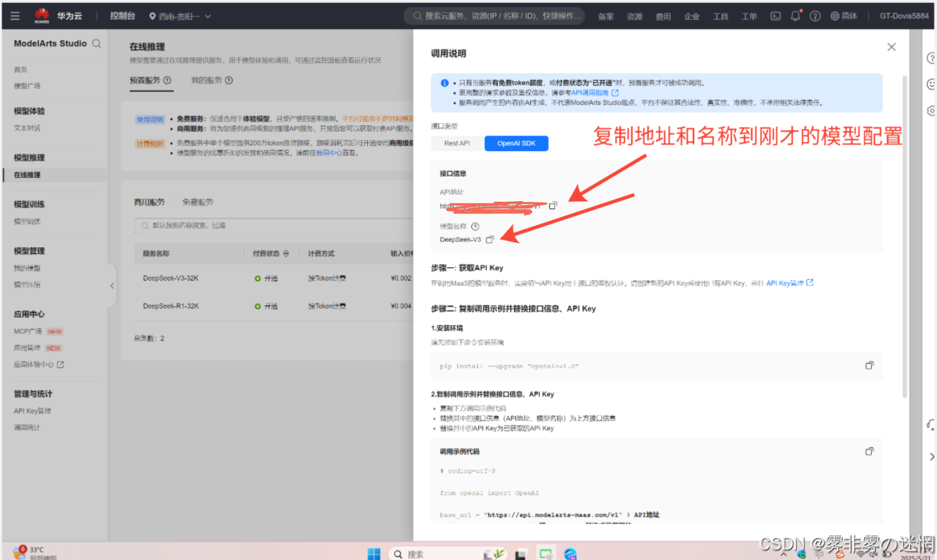Click the search icon beside ModelArts Studio

pos(97,43)
